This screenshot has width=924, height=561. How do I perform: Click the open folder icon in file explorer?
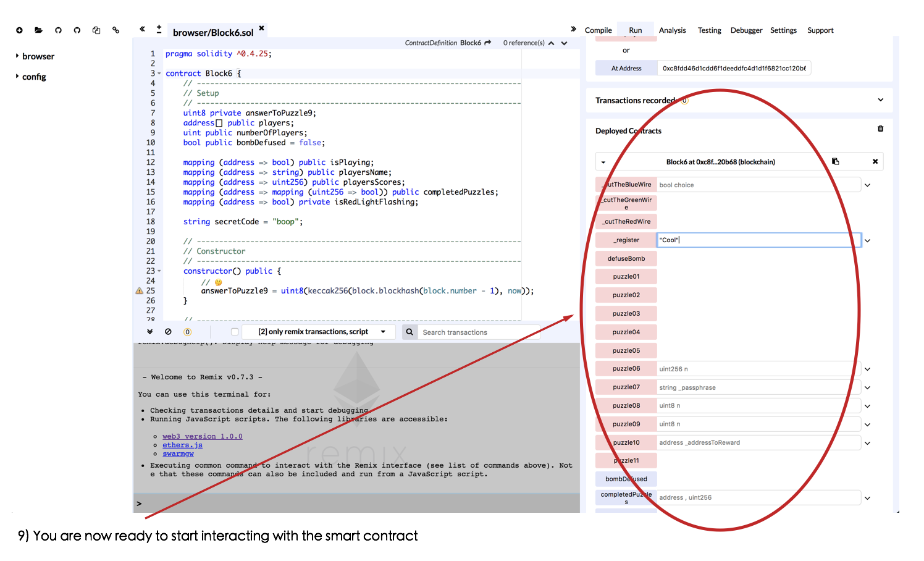[x=38, y=30]
